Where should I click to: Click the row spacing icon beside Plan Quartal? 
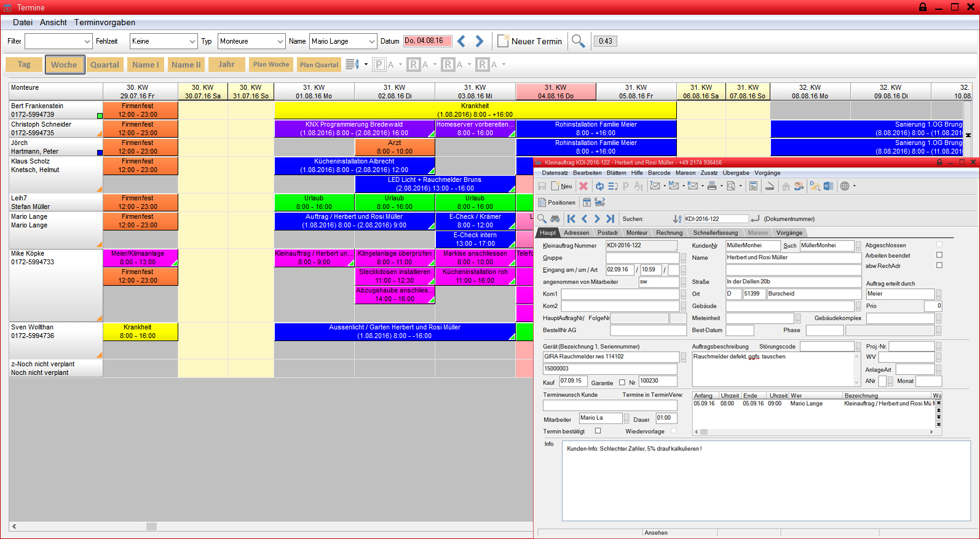(x=352, y=64)
